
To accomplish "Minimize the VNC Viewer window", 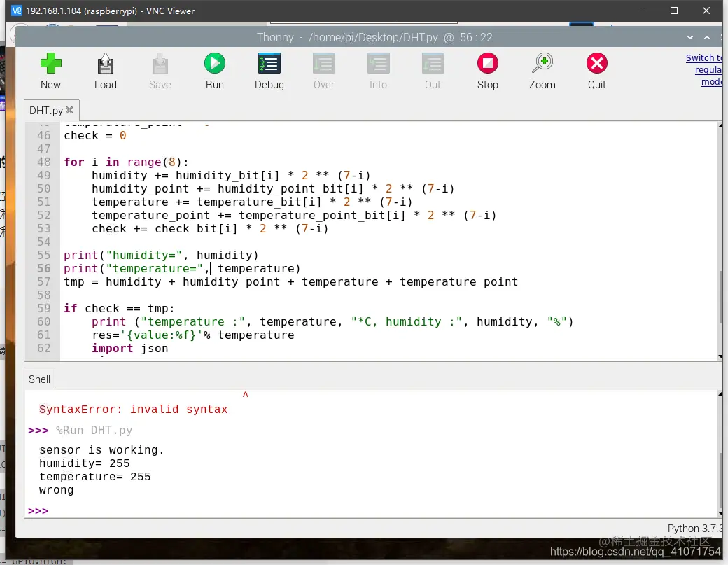I will tap(643, 11).
